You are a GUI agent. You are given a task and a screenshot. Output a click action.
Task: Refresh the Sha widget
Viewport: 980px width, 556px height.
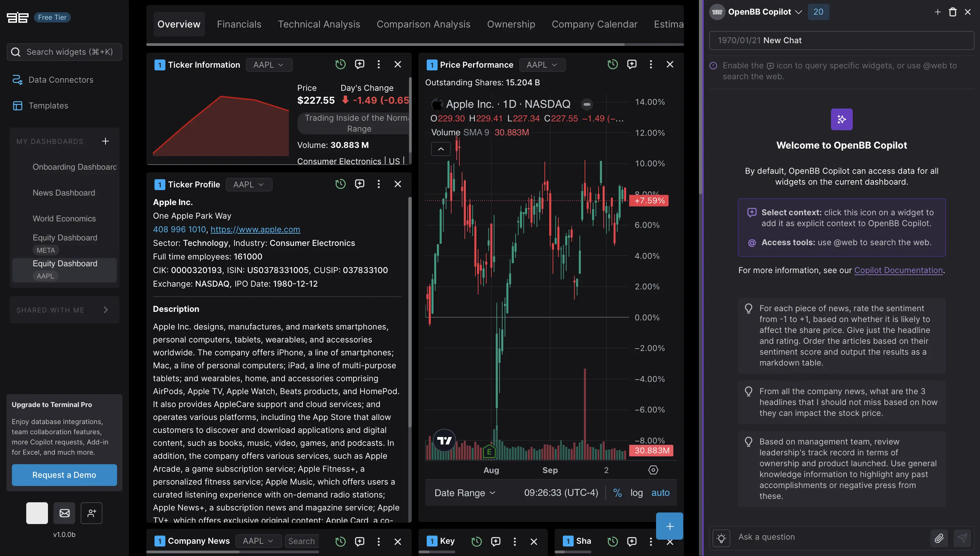pyautogui.click(x=612, y=541)
